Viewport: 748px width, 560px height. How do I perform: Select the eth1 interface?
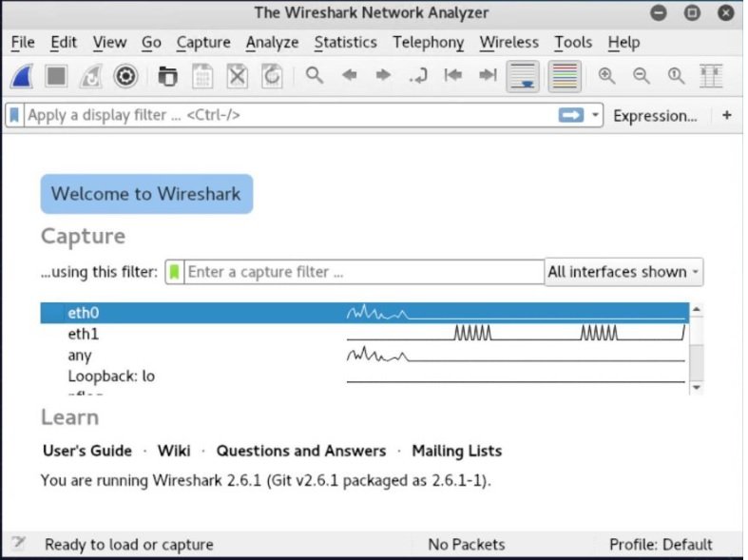pos(83,335)
